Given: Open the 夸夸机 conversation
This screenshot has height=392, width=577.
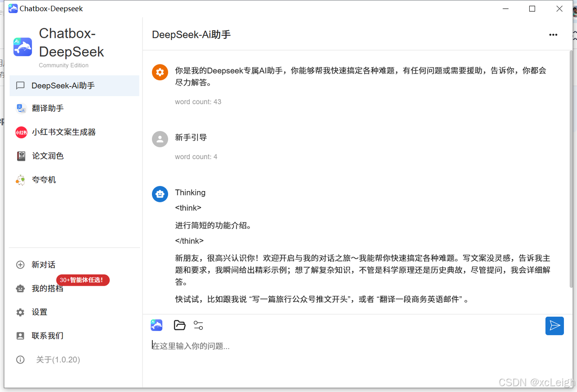Looking at the screenshot, I should (x=74, y=180).
